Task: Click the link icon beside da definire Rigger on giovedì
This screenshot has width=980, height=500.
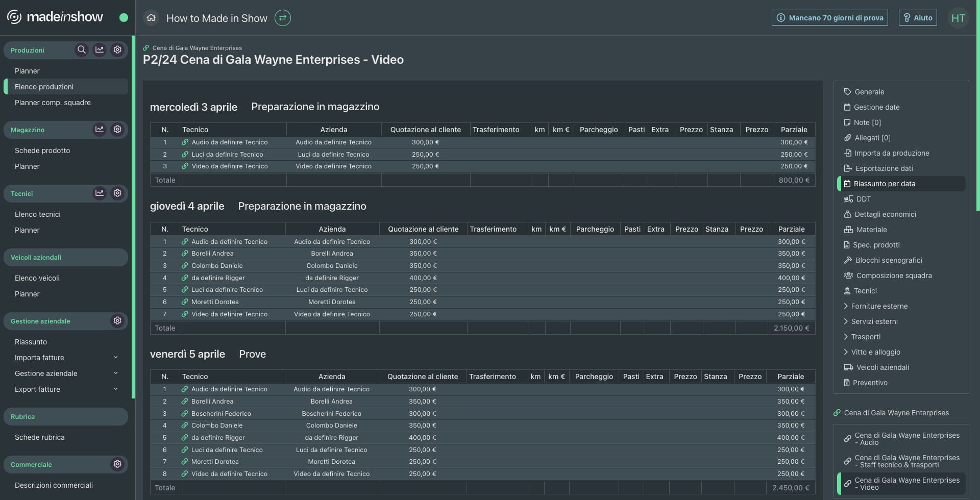Action: click(x=185, y=278)
